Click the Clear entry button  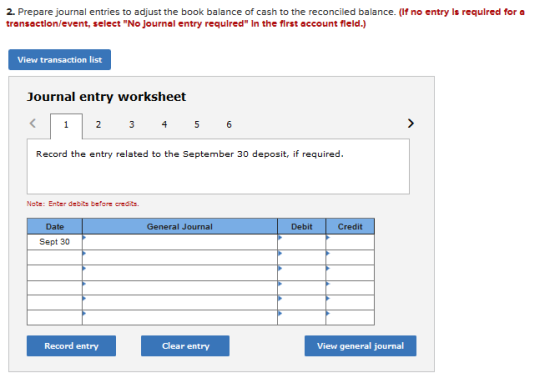(185, 345)
